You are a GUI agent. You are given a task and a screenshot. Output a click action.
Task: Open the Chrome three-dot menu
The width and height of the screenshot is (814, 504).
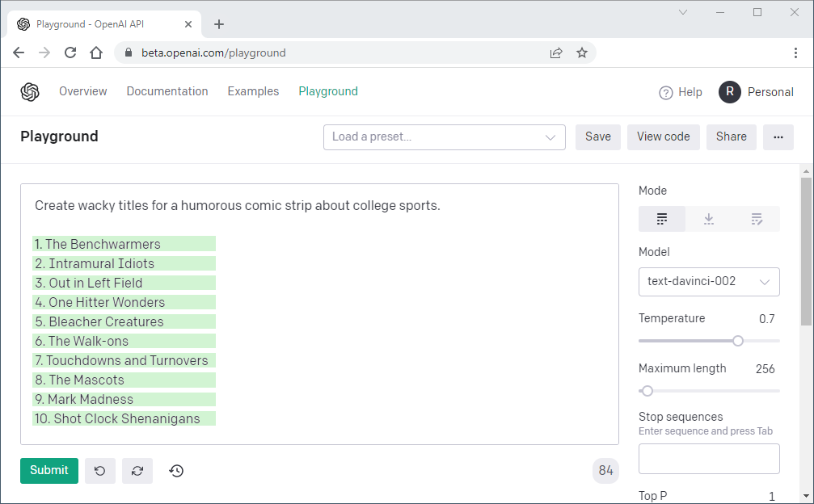coord(795,52)
